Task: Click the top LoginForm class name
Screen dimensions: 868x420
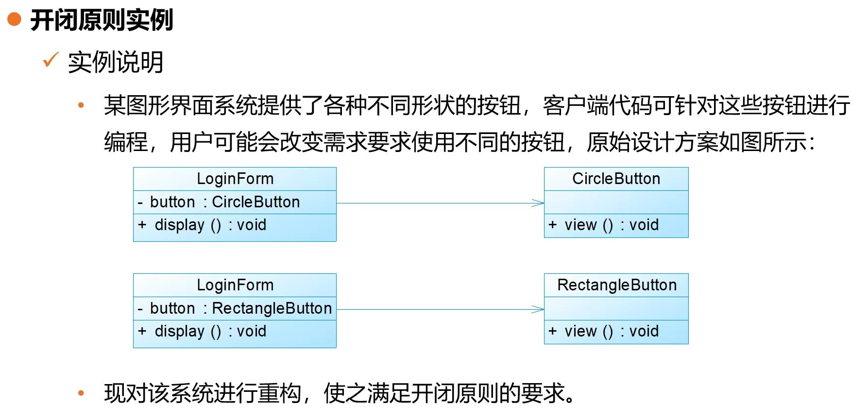Action: (235, 179)
